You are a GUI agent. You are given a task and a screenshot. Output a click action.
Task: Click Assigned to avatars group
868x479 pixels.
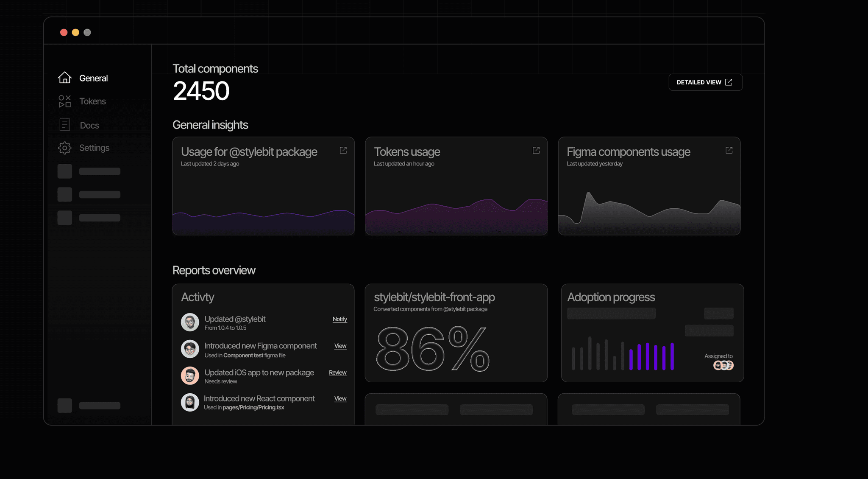tap(723, 365)
